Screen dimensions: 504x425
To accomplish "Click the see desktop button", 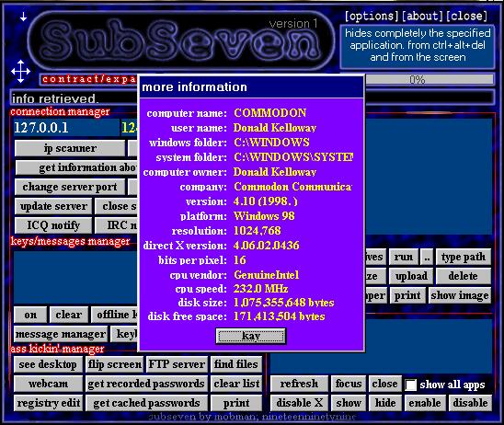I will click(x=48, y=364).
